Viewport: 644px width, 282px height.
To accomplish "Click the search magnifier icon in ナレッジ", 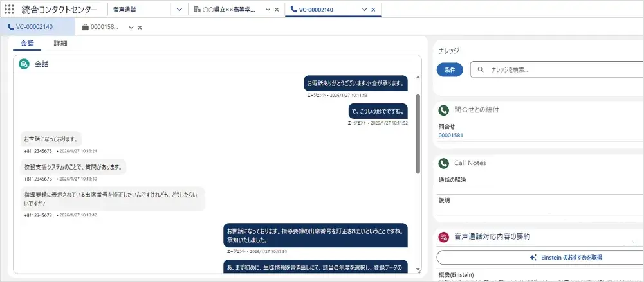I will [481, 69].
